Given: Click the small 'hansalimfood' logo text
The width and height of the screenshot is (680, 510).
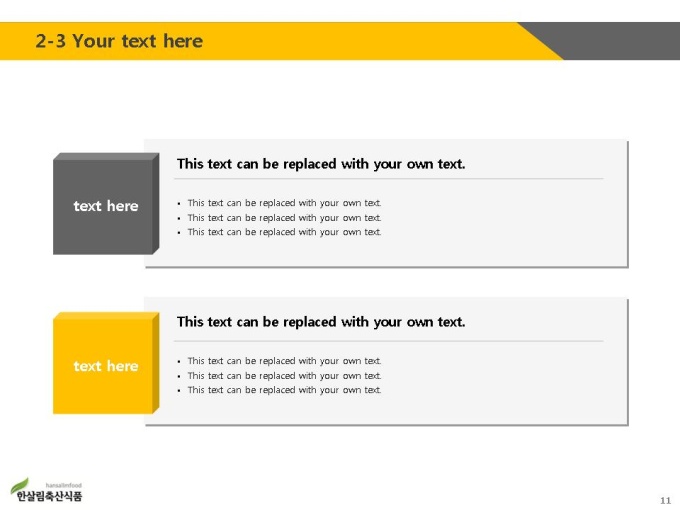Looking at the screenshot, I should 63,486.
